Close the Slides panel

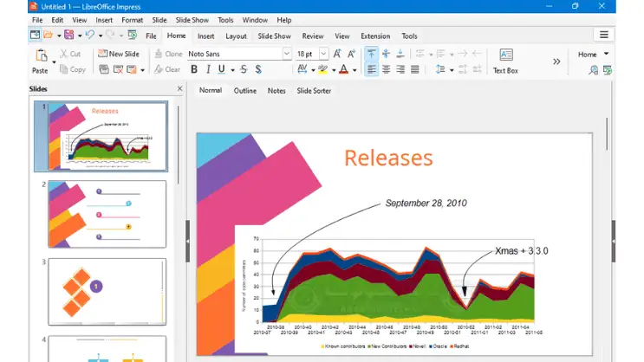click(x=179, y=88)
